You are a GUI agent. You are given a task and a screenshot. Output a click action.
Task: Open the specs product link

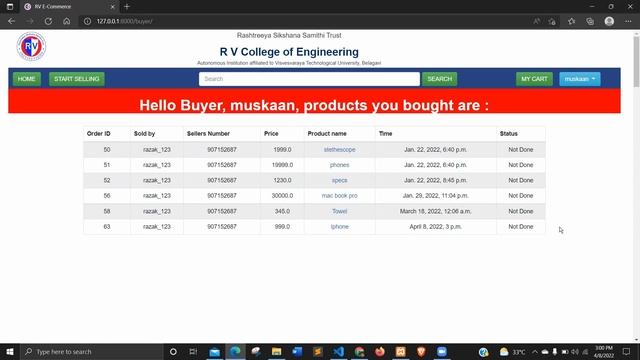tap(340, 180)
